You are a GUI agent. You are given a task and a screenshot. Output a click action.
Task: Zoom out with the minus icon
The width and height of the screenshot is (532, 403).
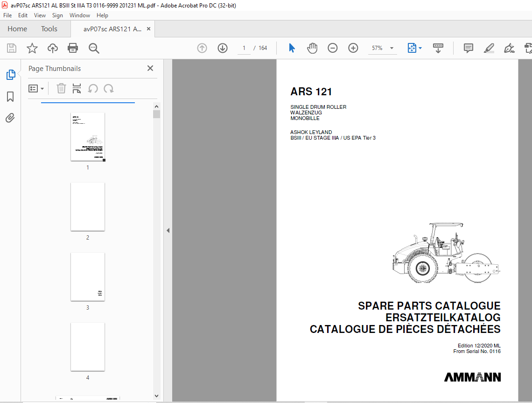tap(332, 48)
